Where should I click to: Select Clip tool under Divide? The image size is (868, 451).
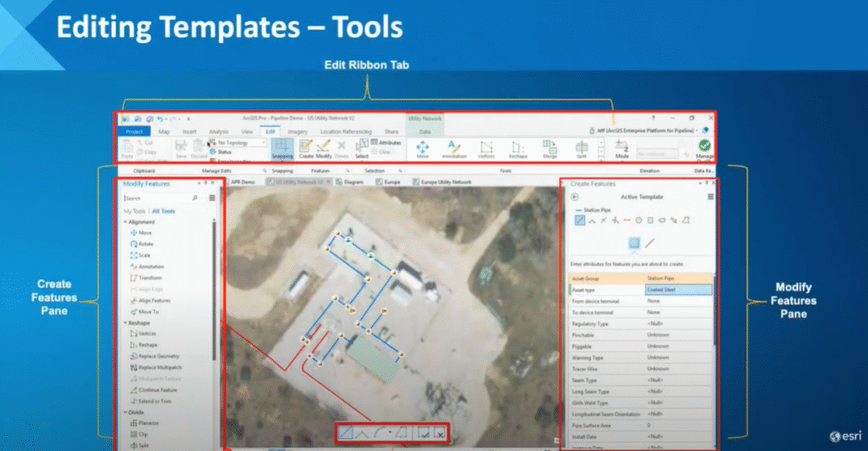[139, 434]
